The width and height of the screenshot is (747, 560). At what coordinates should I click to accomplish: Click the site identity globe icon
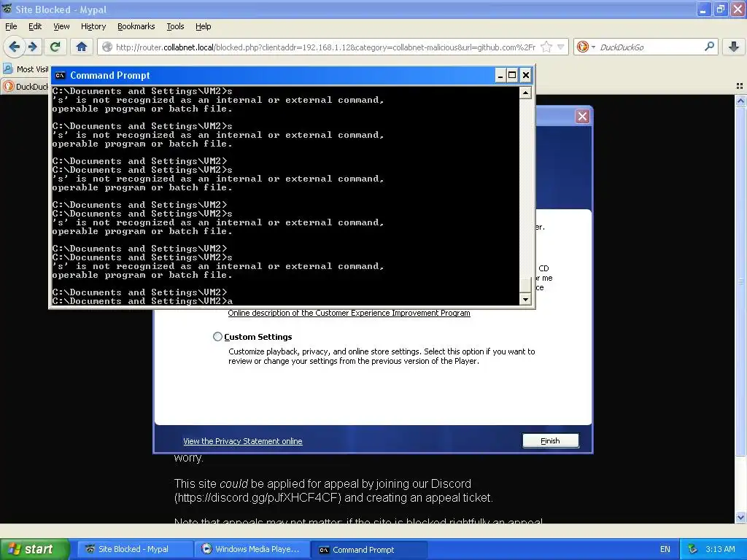pos(107,47)
